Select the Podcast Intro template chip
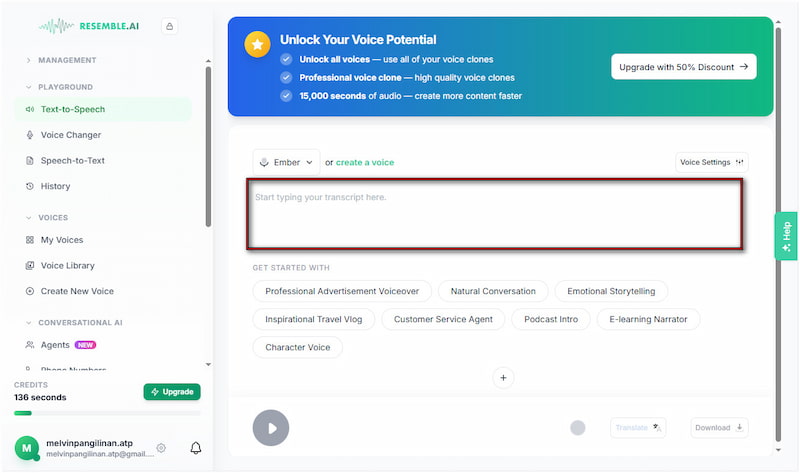This screenshot has width=800, height=473. 549,319
